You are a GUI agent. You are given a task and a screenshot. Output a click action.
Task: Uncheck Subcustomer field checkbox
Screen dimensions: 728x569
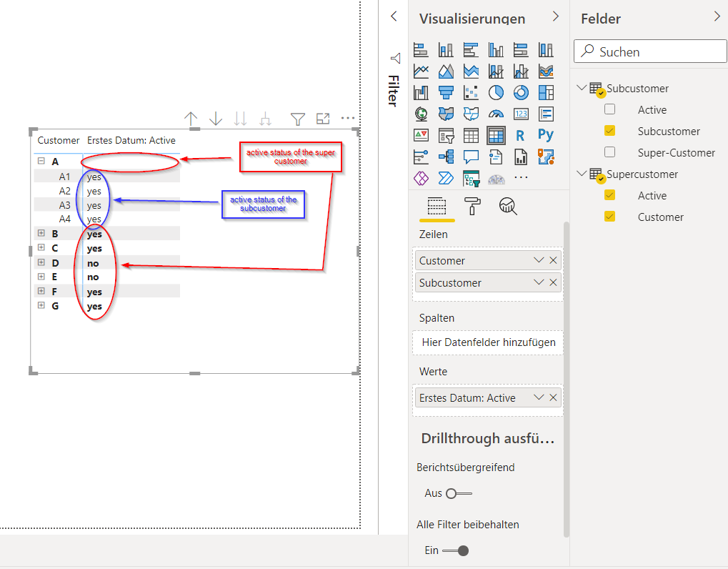[609, 131]
